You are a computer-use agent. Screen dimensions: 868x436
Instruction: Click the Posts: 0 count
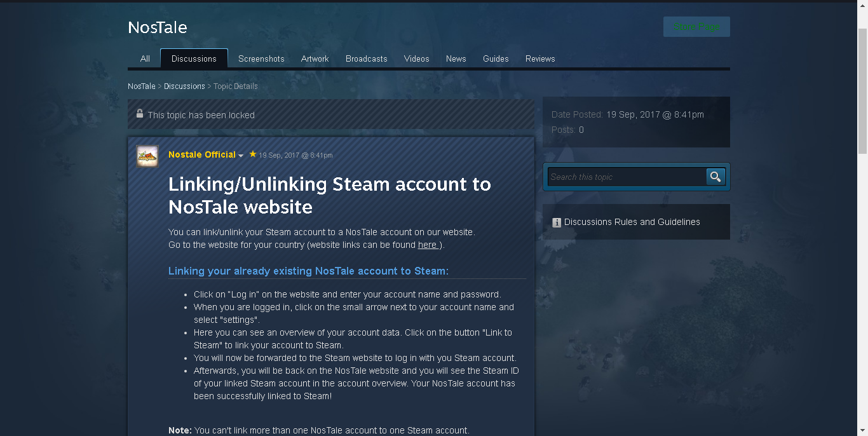click(567, 130)
